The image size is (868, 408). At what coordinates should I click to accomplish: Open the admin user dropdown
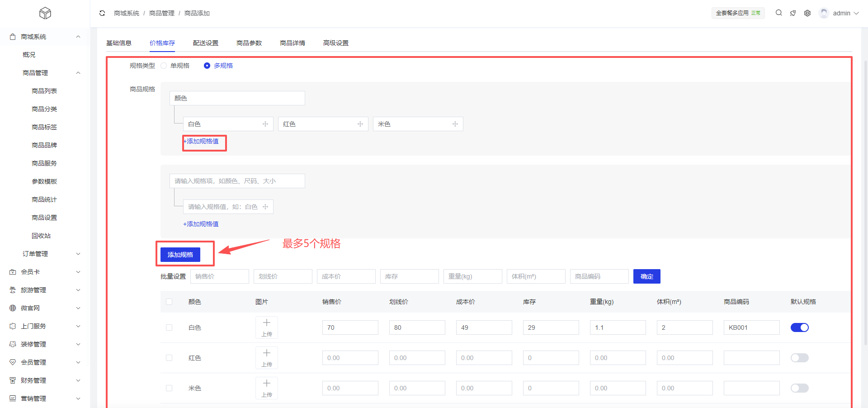[x=840, y=13]
